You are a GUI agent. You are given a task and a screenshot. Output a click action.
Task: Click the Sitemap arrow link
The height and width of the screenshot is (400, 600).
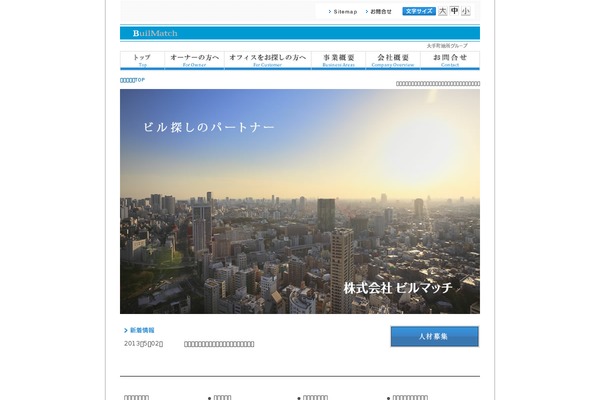tap(342, 12)
